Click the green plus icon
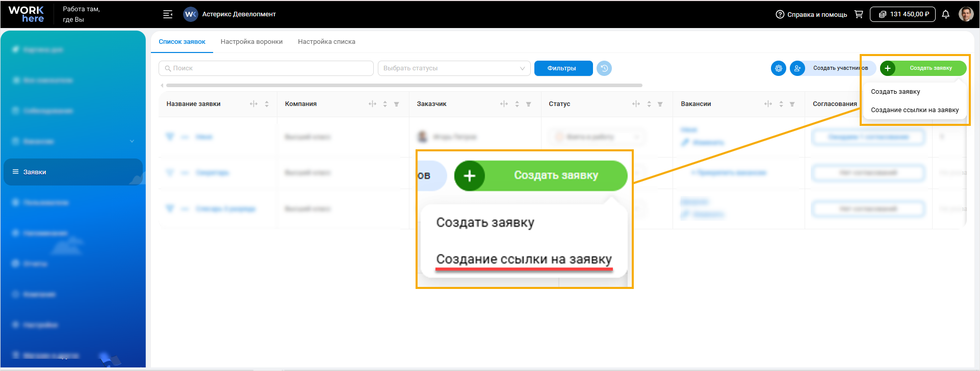This screenshot has width=980, height=371. [888, 68]
